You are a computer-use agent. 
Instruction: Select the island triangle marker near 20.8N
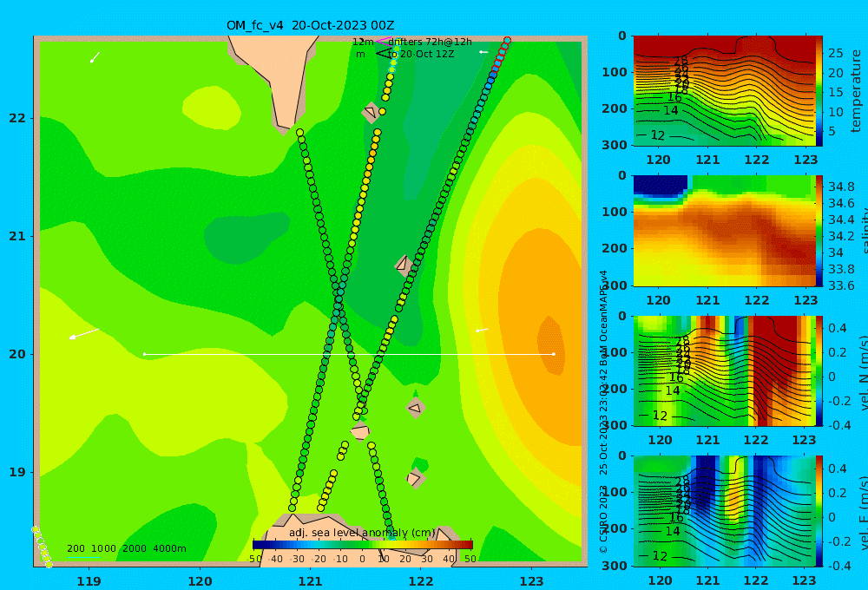click(403, 264)
